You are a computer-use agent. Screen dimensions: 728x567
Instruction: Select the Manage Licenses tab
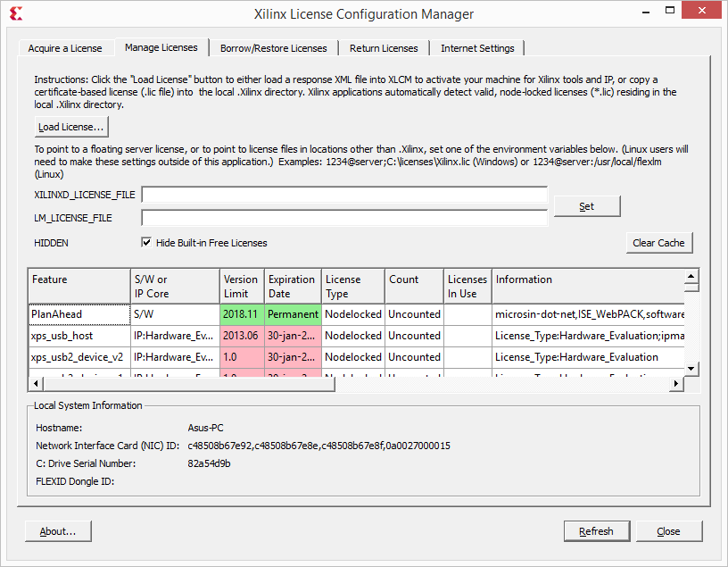[161, 47]
